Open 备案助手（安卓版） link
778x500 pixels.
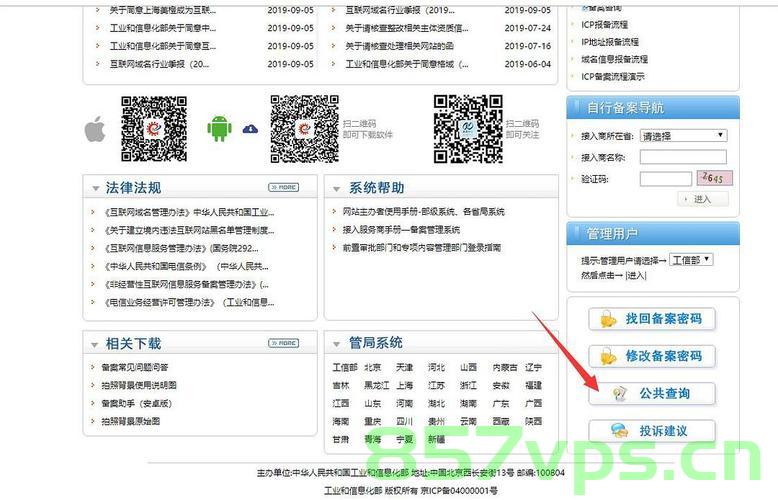click(136, 404)
